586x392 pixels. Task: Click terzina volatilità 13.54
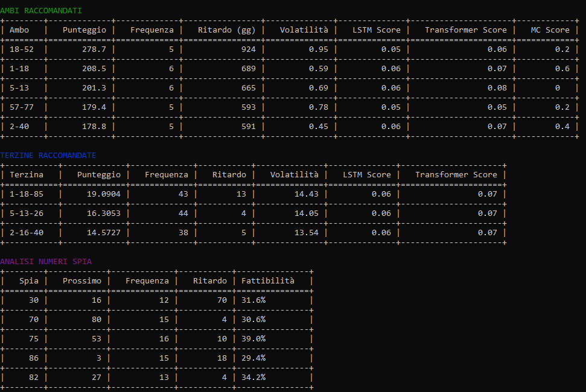coord(307,233)
